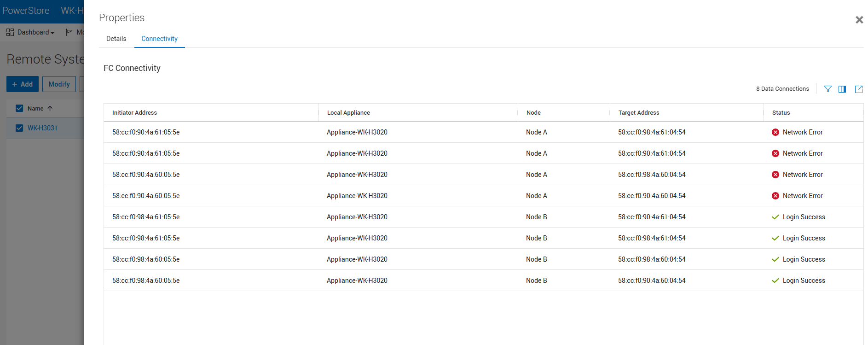
Task: Uncheck the WK-H3031 row checkbox
Action: pyautogui.click(x=19, y=128)
